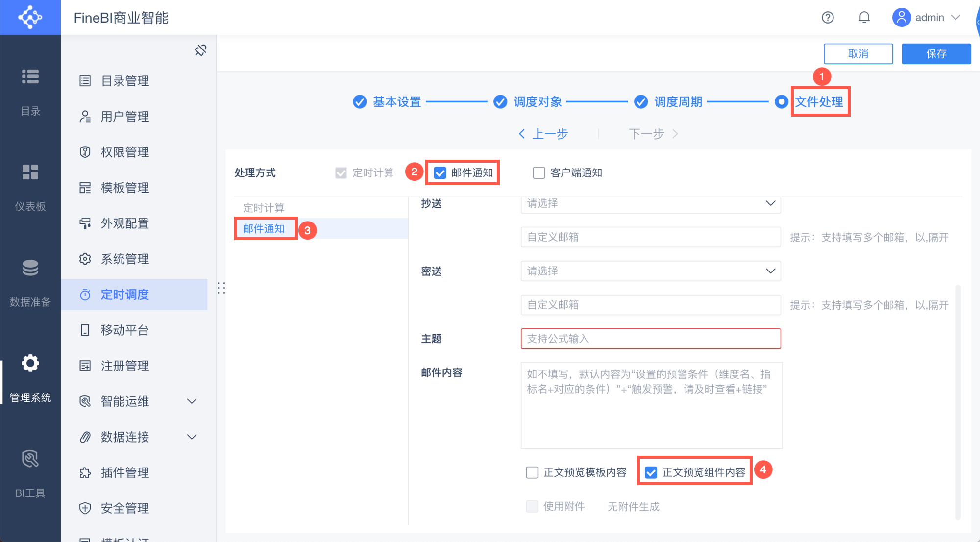Open the 目录 list icon
The image size is (980, 542).
[30, 77]
